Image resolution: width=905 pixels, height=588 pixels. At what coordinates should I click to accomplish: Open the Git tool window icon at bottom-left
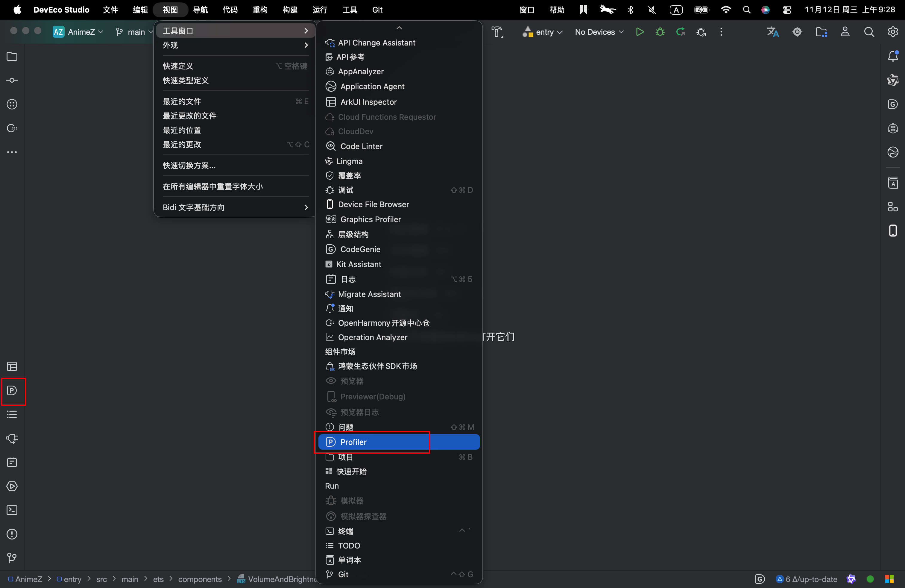(x=12, y=557)
